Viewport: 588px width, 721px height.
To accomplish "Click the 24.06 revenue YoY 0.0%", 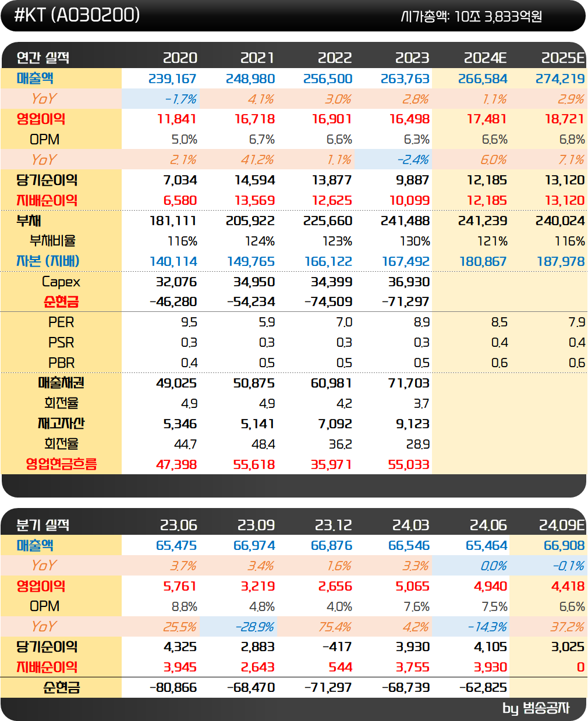I will click(494, 566).
